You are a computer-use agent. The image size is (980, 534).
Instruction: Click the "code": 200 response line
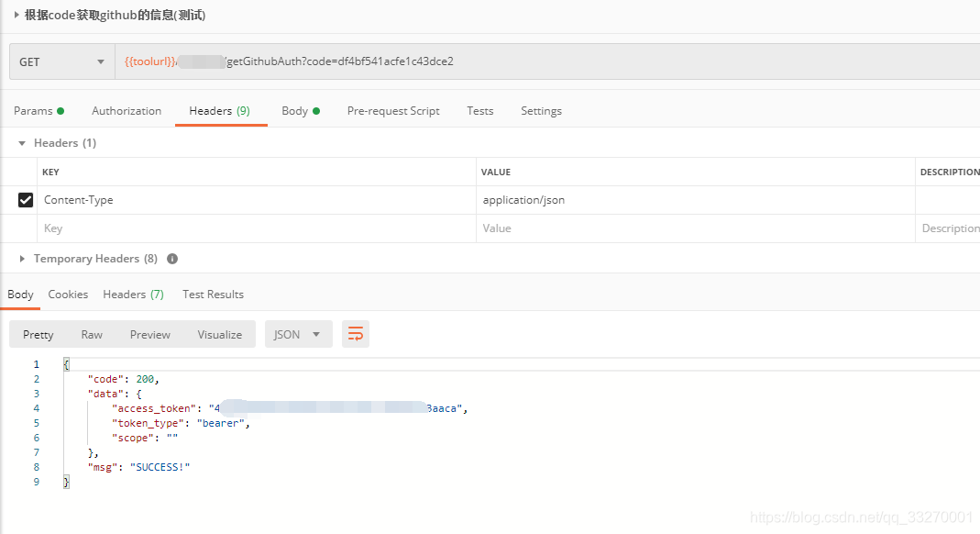point(123,379)
